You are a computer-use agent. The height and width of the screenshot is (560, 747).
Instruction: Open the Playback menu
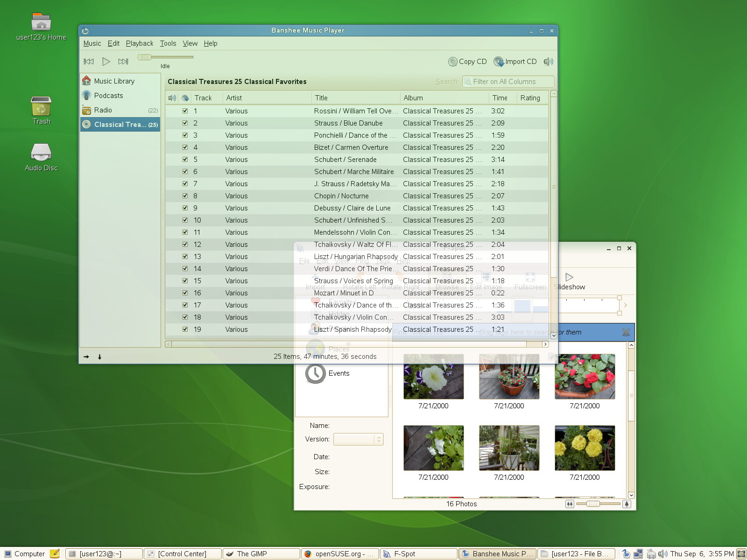(x=139, y=43)
